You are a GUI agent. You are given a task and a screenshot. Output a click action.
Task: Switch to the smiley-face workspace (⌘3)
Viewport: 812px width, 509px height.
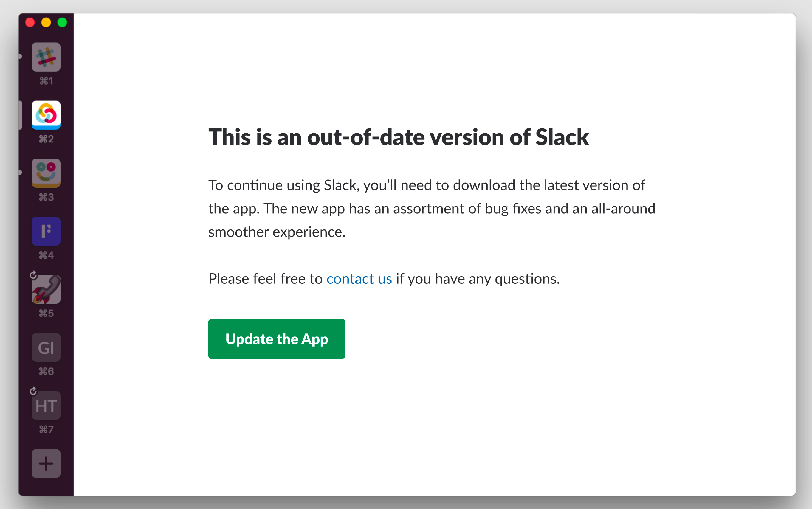point(46,173)
